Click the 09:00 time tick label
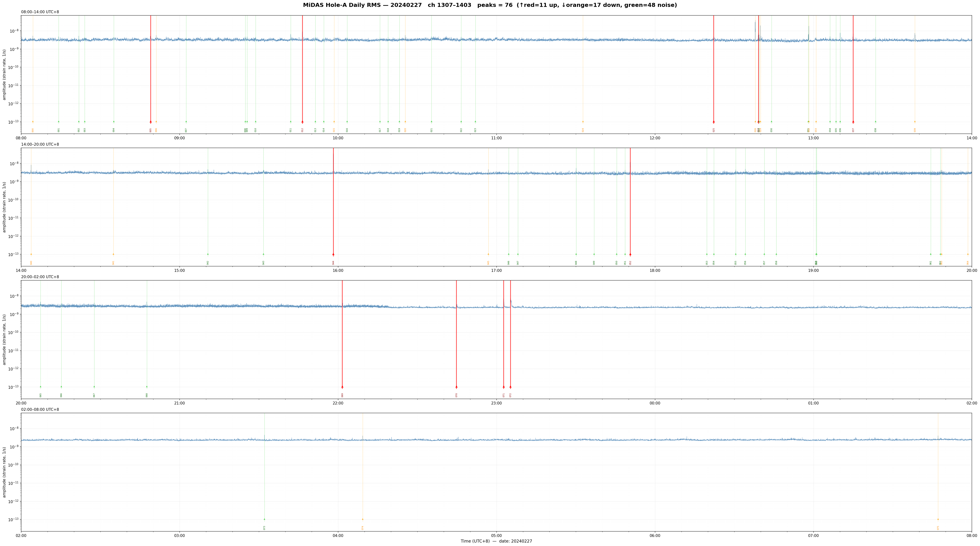This screenshot has height=546, width=980. [x=180, y=138]
